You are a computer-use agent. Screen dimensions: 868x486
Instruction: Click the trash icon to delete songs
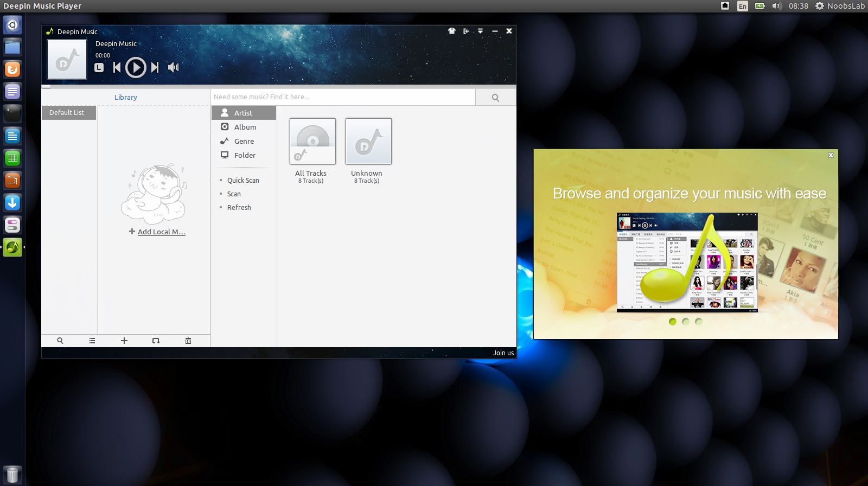[x=188, y=341]
